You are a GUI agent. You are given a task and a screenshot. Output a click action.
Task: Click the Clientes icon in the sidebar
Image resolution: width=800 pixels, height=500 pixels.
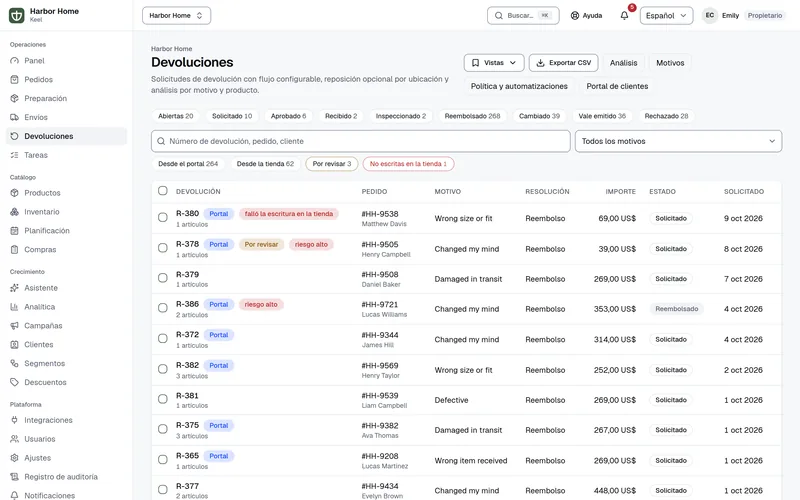14,344
